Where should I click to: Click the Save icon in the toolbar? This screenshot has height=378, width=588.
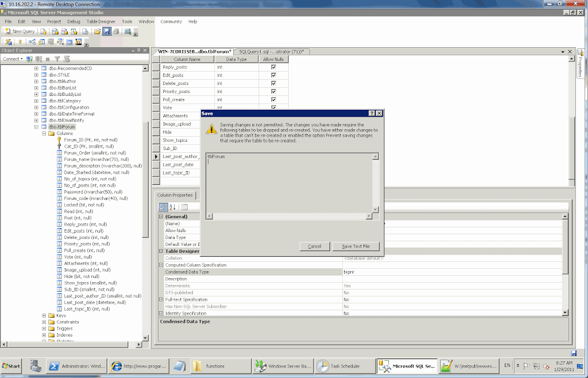pyautogui.click(x=106, y=31)
